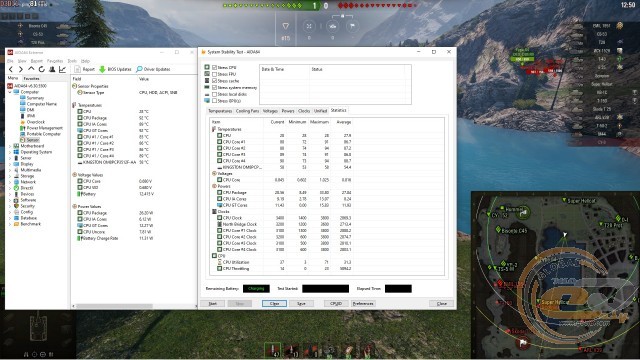The width and height of the screenshot is (640, 360).
Task: Switch to the Unified tab
Action: pos(320,111)
